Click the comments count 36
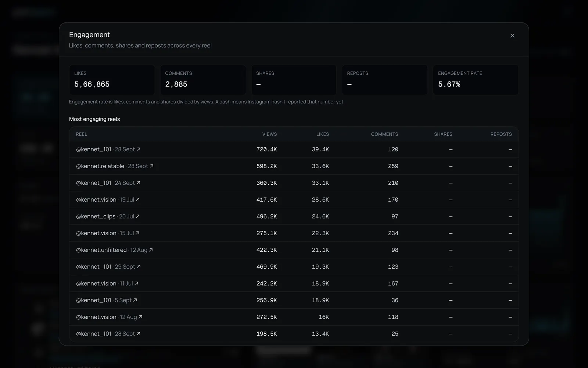The image size is (588, 368). tap(395, 300)
